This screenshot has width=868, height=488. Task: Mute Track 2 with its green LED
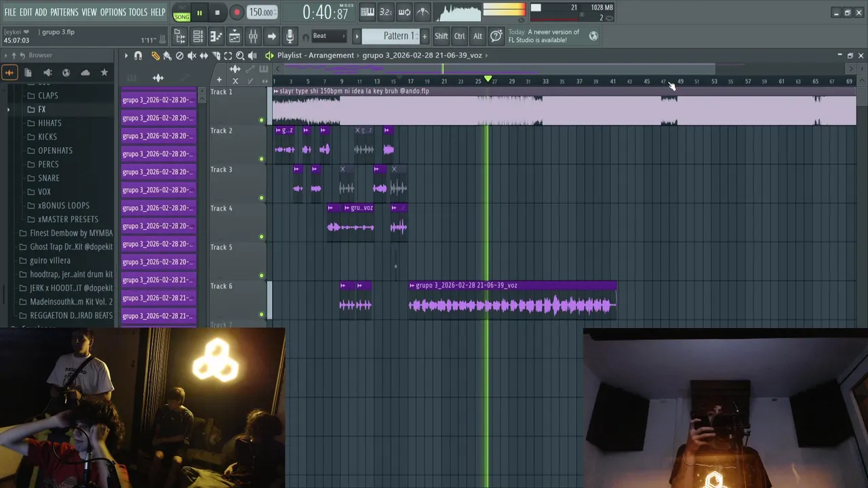pos(261,159)
